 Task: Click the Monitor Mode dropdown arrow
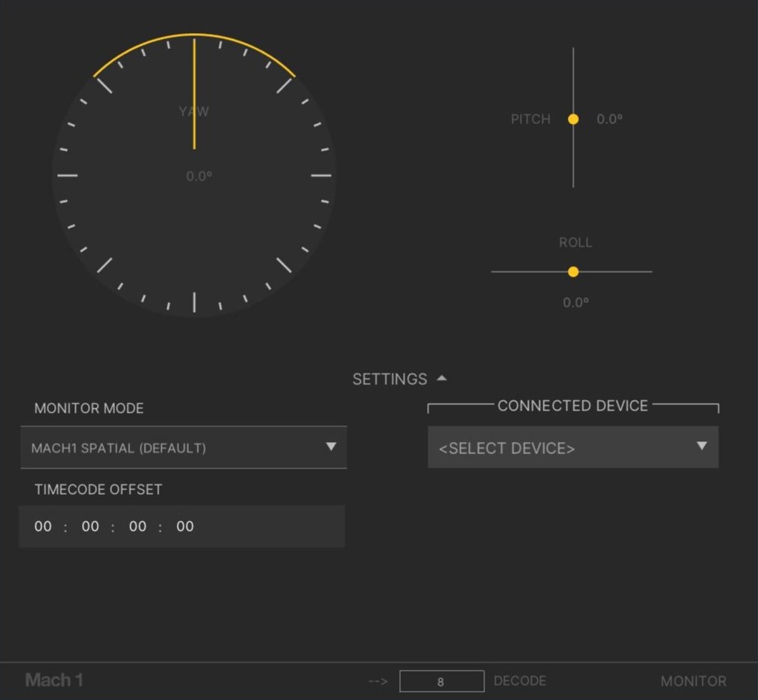coord(331,446)
